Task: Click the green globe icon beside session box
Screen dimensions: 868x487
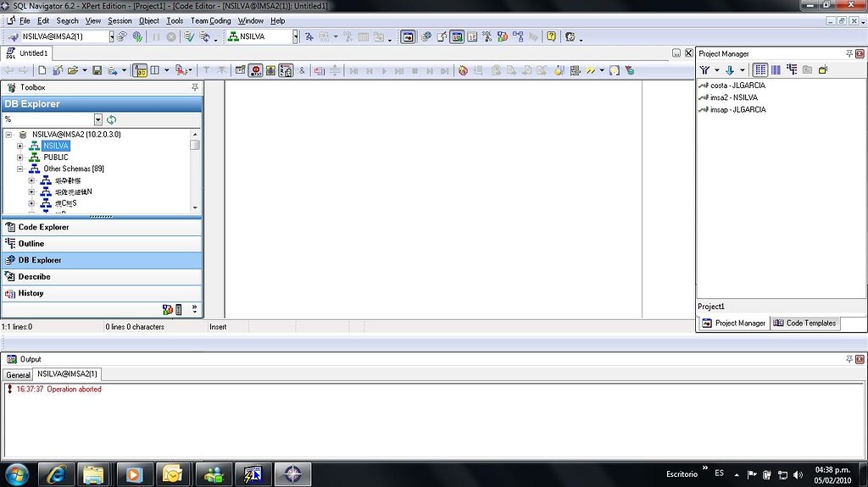Action: [137, 36]
